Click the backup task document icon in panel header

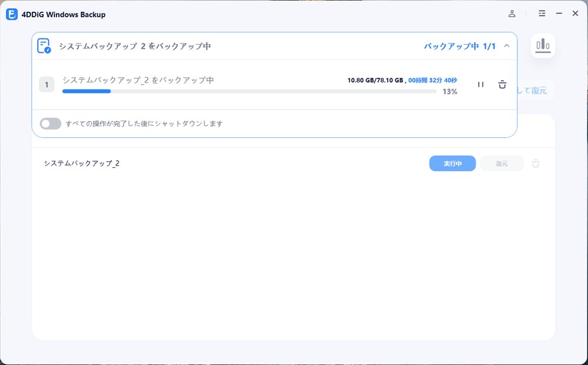44,46
